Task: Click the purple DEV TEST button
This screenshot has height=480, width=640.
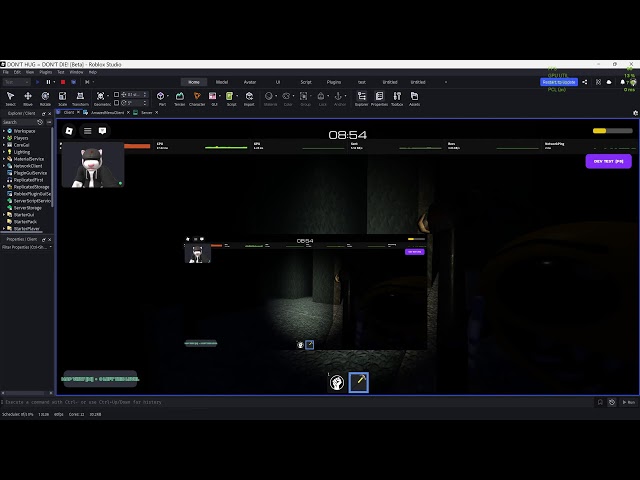Action: [x=608, y=161]
